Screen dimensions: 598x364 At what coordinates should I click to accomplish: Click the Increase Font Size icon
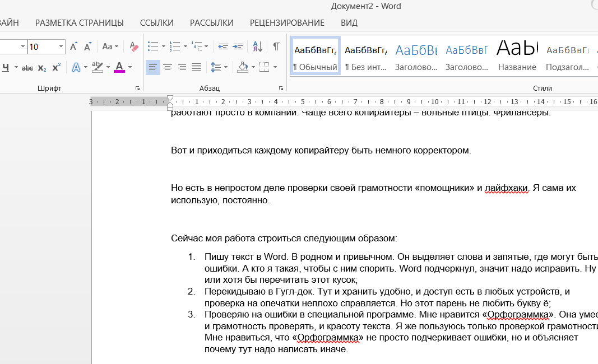[x=72, y=46]
